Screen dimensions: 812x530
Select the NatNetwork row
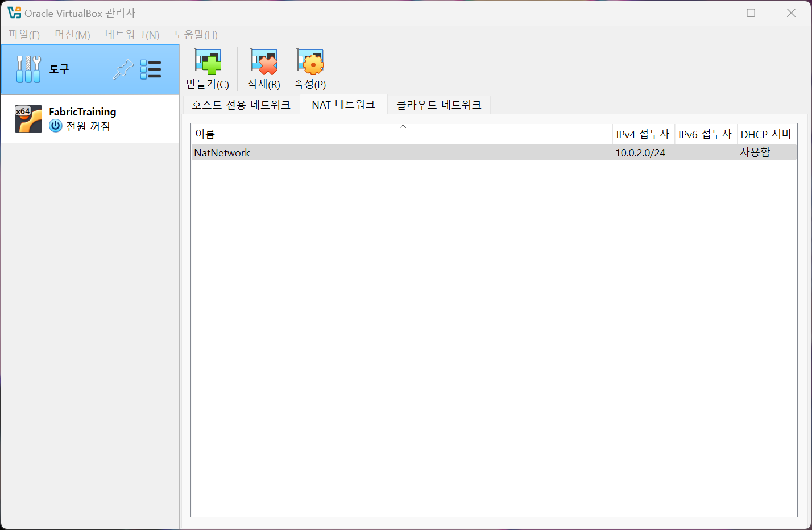click(x=494, y=152)
